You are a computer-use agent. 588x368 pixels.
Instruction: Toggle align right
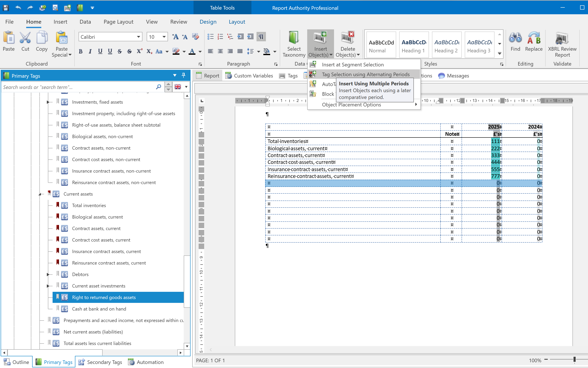(x=230, y=51)
